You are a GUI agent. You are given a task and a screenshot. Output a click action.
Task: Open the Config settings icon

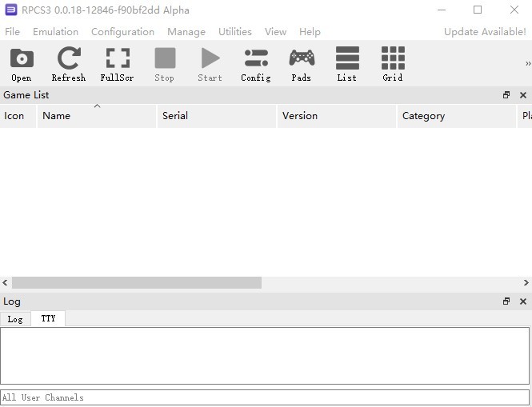(x=256, y=64)
